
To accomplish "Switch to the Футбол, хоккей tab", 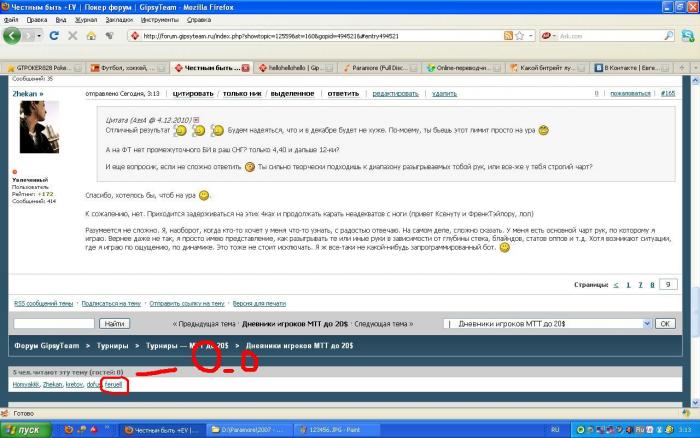I will point(126,68).
